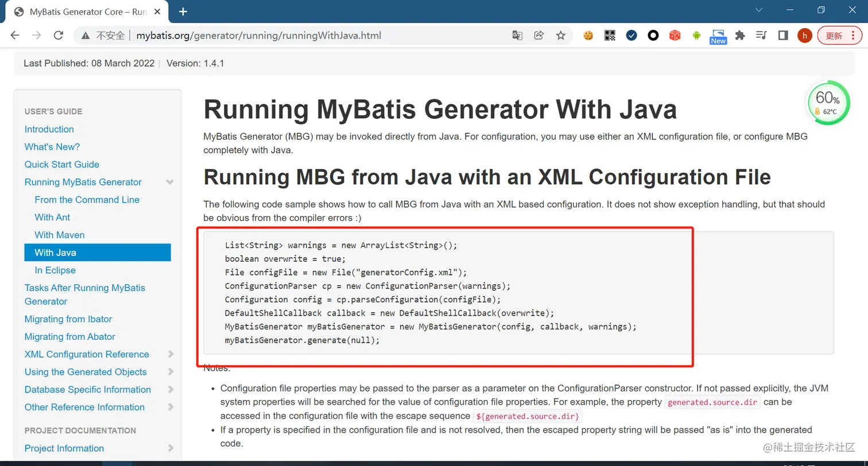Expand the XML Configuration Reference arrow
Screen dimensions: 868x466
(x=170, y=354)
